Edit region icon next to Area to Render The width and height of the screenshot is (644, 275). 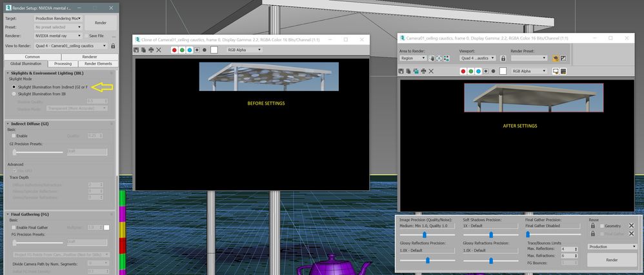[x=431, y=58]
